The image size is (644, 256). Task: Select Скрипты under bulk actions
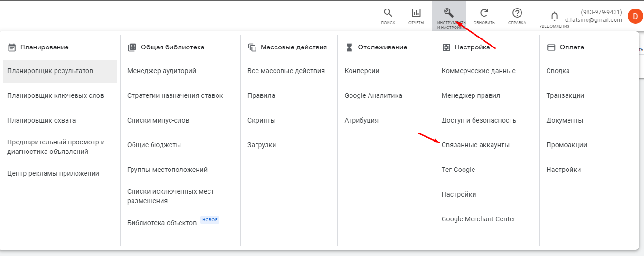click(x=261, y=121)
